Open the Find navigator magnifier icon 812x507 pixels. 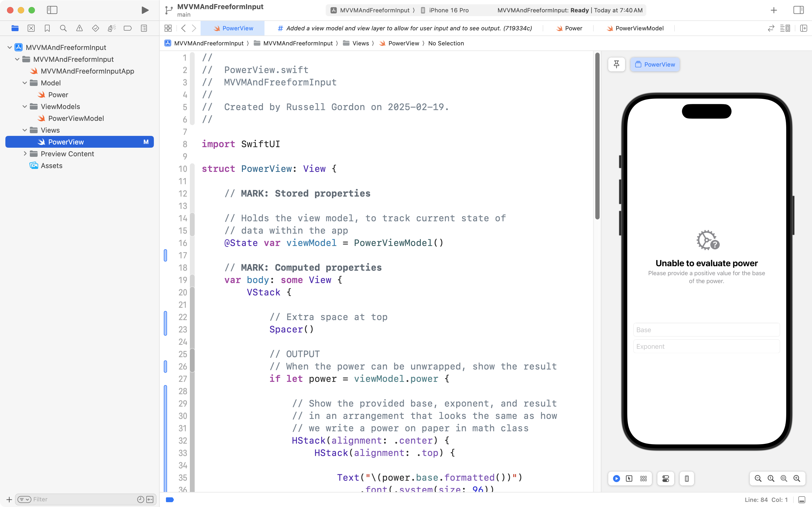point(63,28)
